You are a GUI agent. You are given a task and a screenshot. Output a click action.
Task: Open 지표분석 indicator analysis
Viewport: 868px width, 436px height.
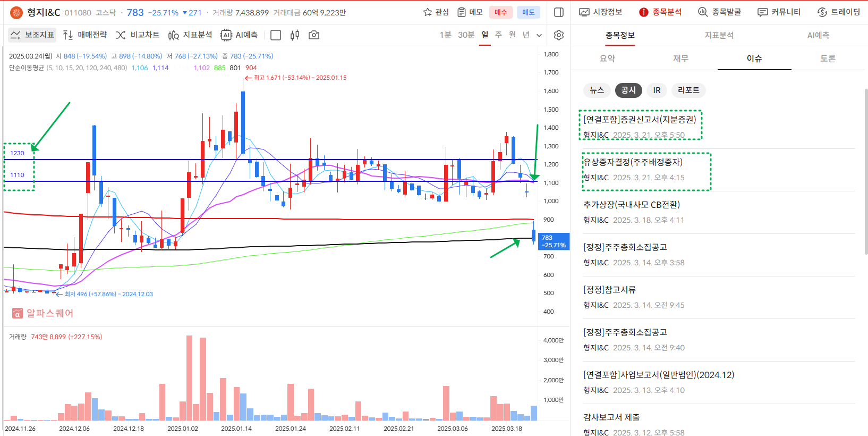[x=190, y=35]
